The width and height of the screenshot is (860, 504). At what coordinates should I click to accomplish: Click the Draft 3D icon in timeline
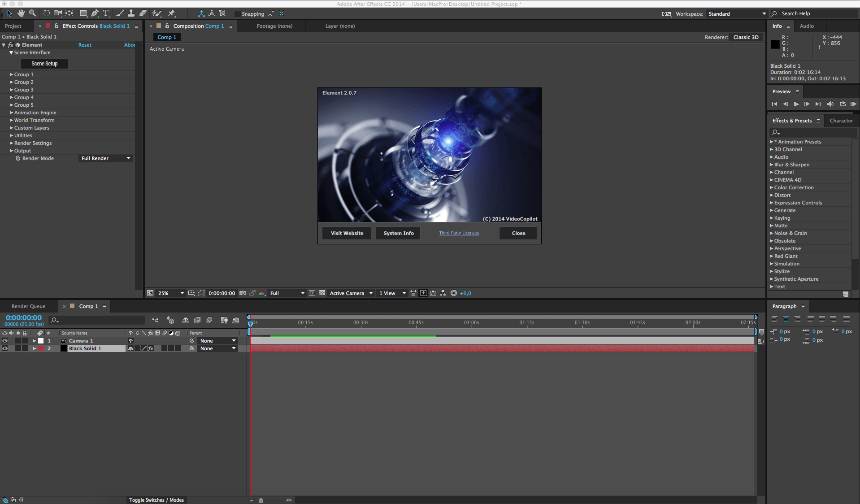coord(170,320)
